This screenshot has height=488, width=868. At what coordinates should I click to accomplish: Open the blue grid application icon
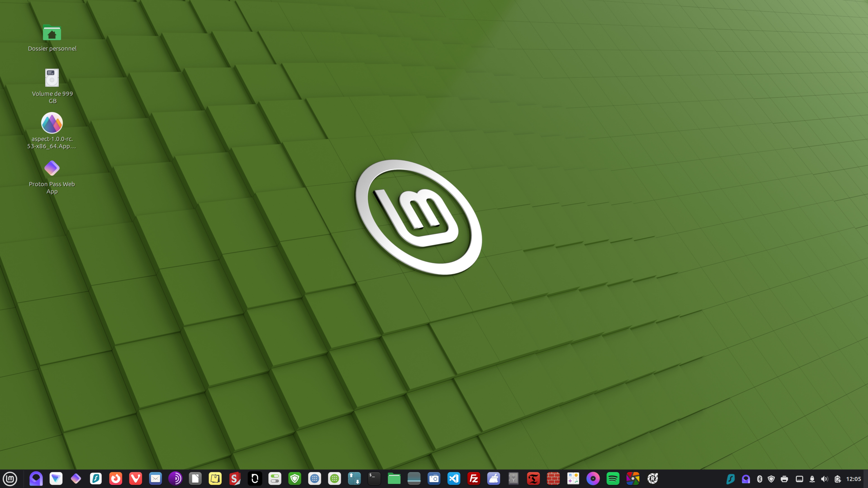point(315,479)
